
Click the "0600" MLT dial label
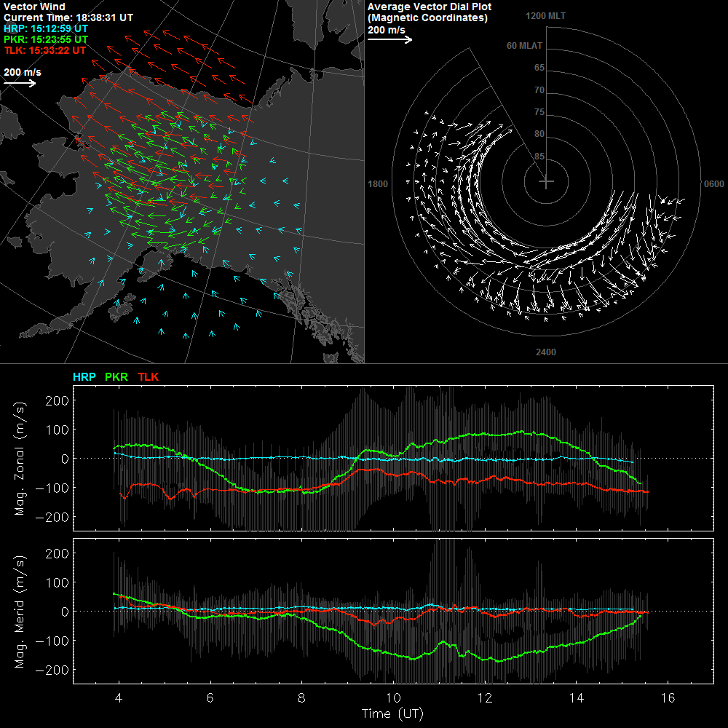point(714,184)
